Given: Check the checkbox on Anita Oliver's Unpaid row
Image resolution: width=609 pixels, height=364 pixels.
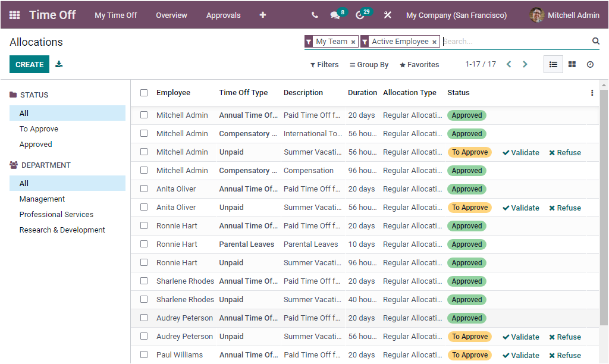Looking at the screenshot, I should [144, 207].
